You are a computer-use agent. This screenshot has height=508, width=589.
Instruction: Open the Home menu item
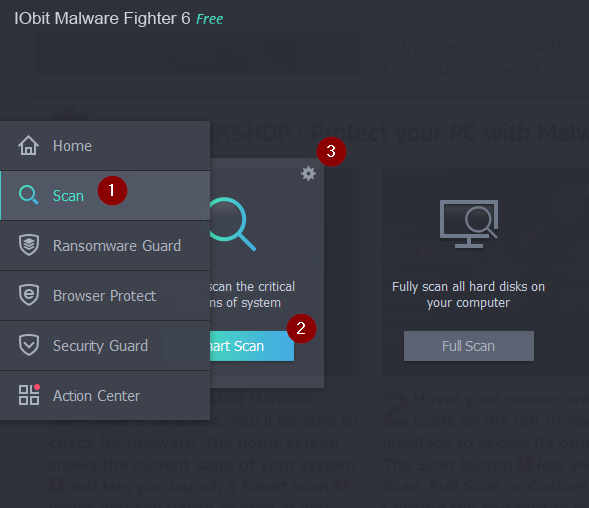pos(105,146)
